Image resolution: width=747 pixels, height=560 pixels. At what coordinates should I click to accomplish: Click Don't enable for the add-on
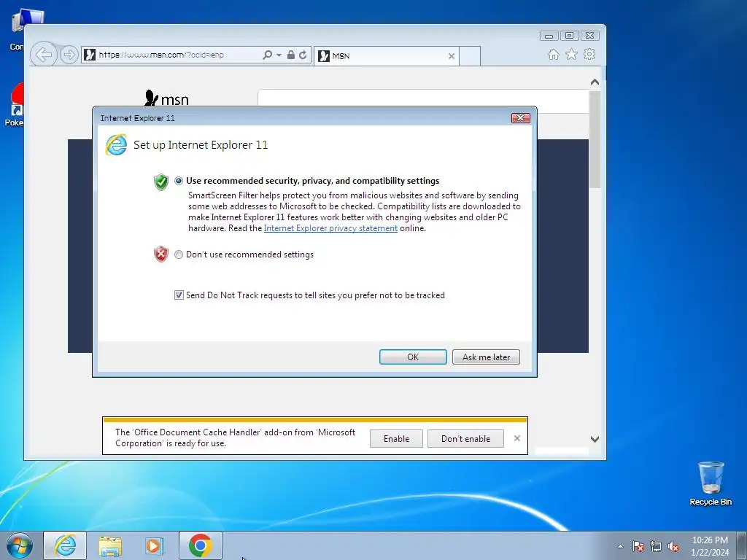pyautogui.click(x=465, y=438)
